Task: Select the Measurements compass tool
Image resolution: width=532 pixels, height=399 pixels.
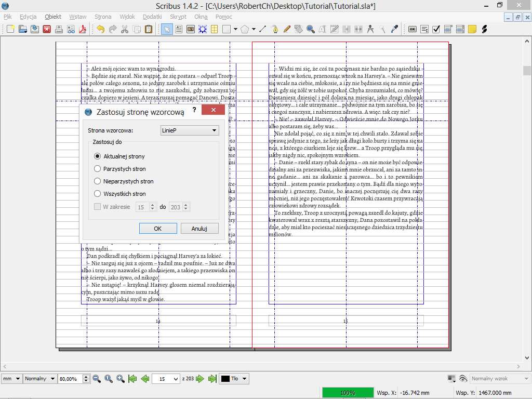Action: point(370,29)
